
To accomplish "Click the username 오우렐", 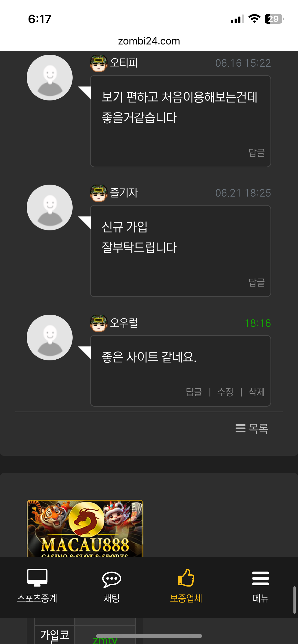I will point(124,323).
